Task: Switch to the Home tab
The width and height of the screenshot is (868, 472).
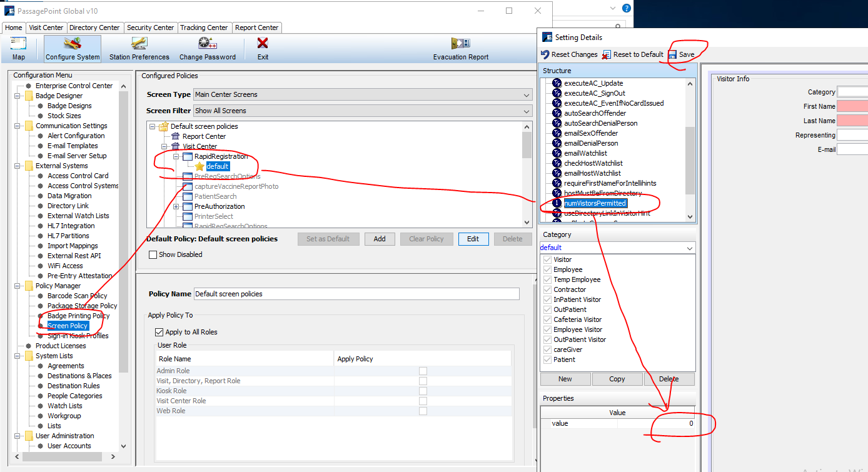Action: tap(14, 28)
